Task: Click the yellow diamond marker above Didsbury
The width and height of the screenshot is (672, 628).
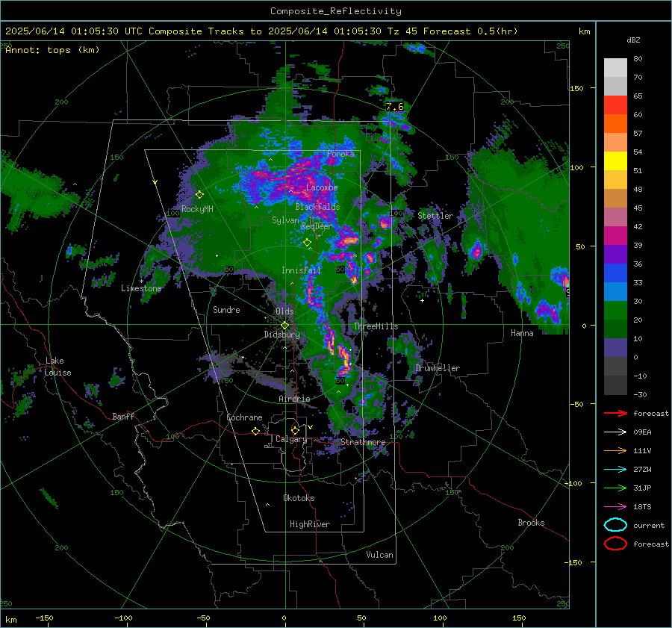Action: click(284, 326)
